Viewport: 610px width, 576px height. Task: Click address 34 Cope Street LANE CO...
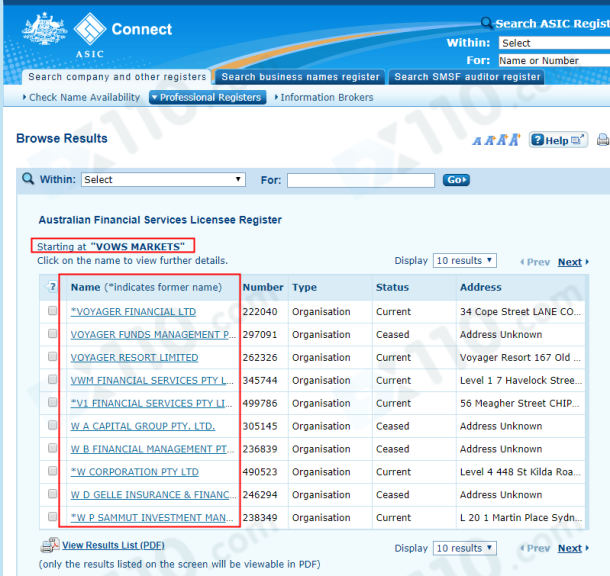click(x=521, y=312)
